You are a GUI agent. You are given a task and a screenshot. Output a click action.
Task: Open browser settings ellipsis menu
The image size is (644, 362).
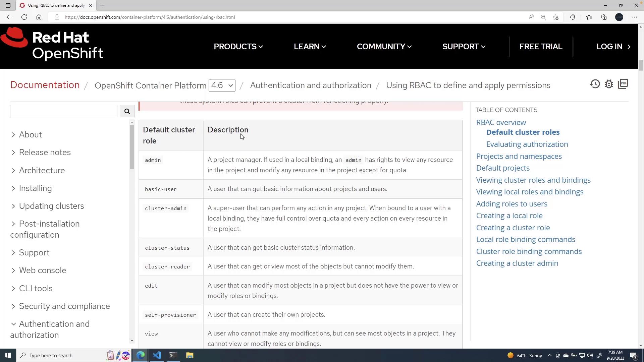[635, 17]
